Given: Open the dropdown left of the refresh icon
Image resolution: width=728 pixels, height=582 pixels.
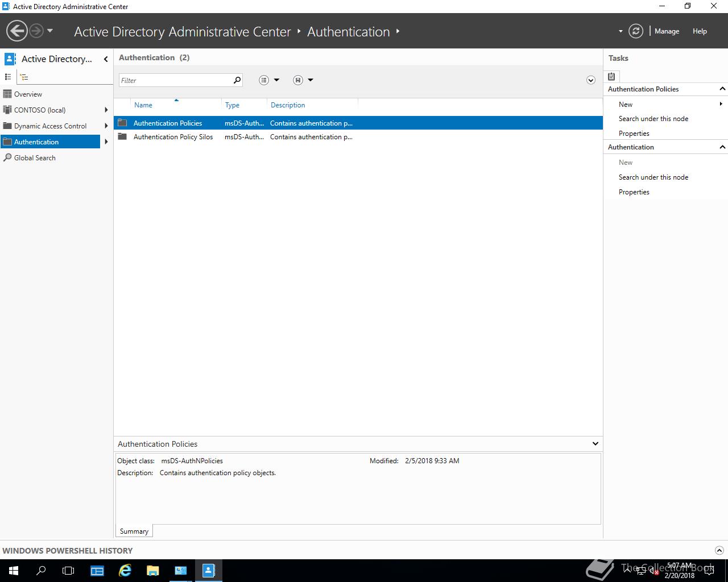Looking at the screenshot, I should pyautogui.click(x=621, y=31).
